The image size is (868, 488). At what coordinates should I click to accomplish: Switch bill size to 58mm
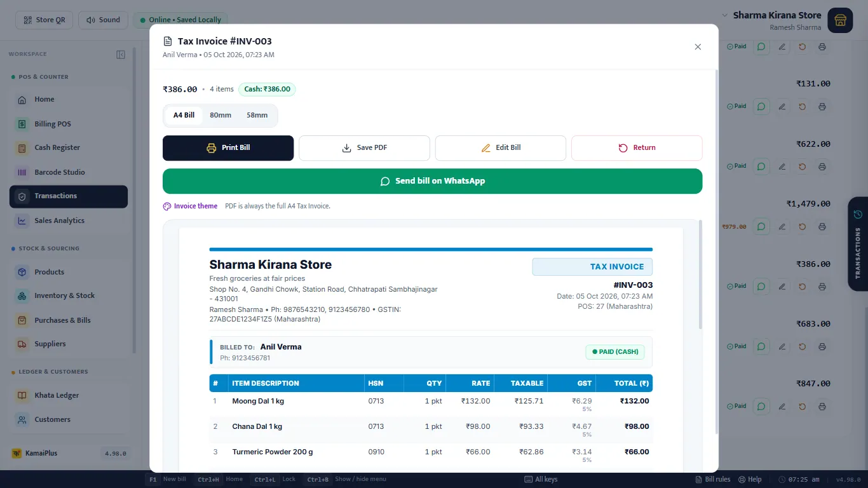[257, 116]
